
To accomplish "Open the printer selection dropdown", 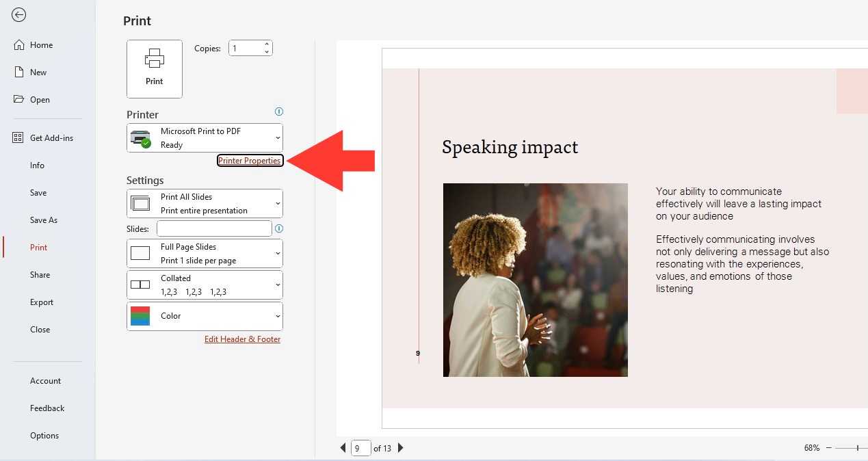I will click(205, 138).
